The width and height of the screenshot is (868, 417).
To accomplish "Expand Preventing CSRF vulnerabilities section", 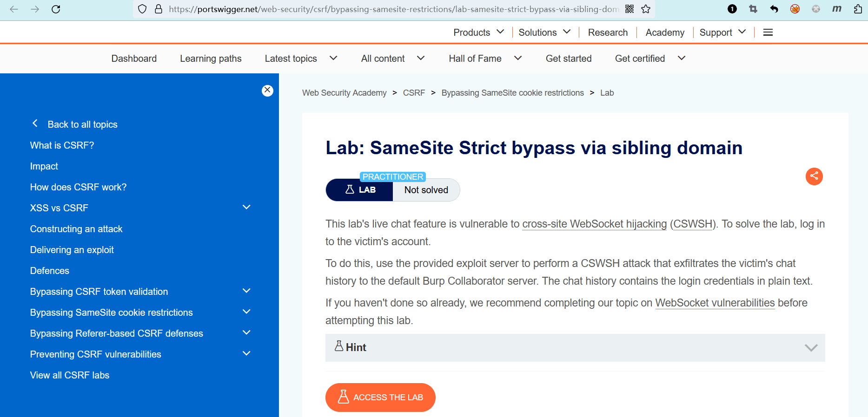I will click(246, 353).
